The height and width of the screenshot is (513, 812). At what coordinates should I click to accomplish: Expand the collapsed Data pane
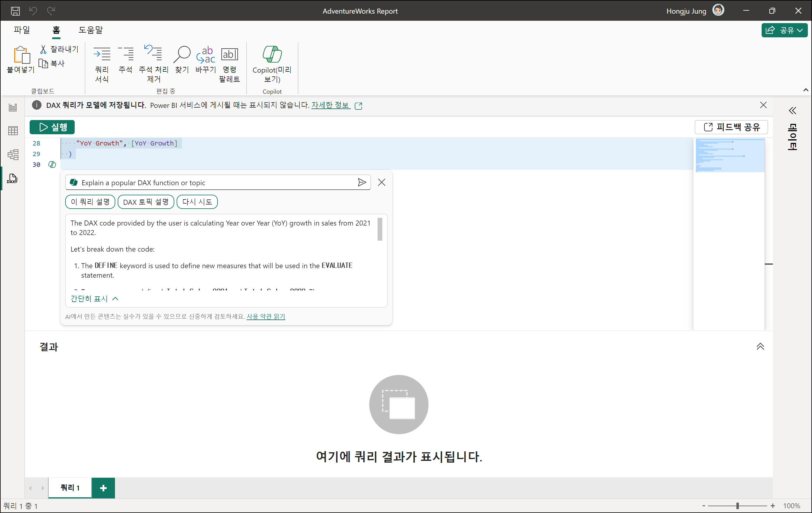(x=792, y=111)
